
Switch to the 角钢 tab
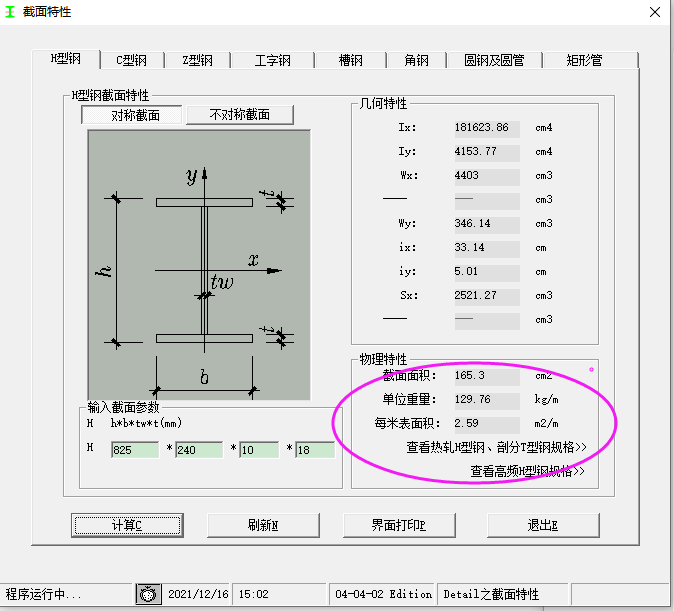coord(416,60)
